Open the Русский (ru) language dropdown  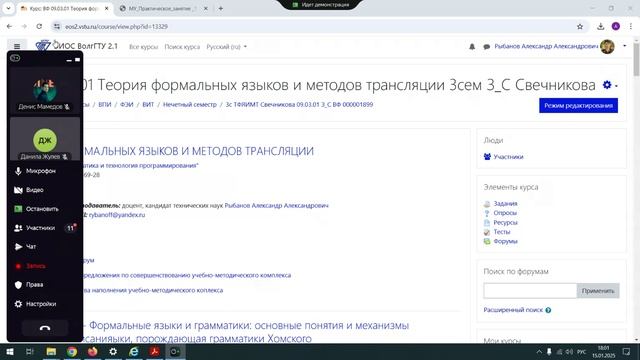227,47
